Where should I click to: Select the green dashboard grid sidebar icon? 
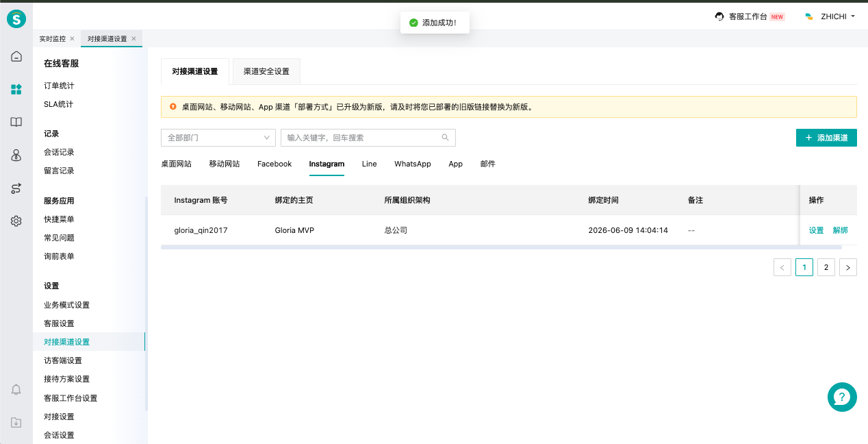[x=16, y=89]
